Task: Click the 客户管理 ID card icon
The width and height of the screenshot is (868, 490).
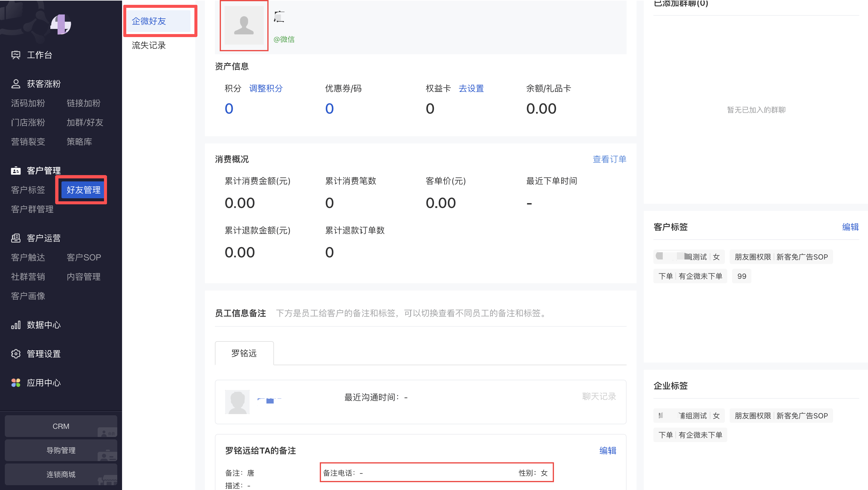Action: (x=15, y=171)
